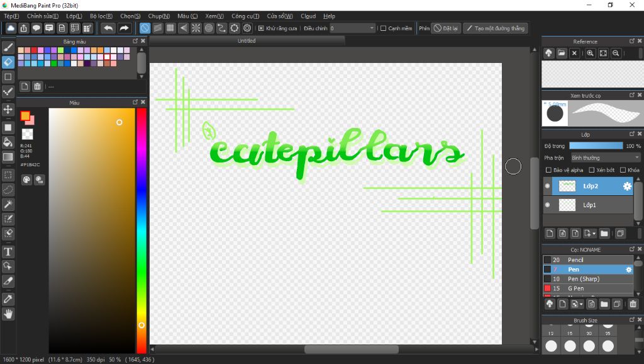Enable the Bảo vệ alpha checkbox

(x=548, y=170)
